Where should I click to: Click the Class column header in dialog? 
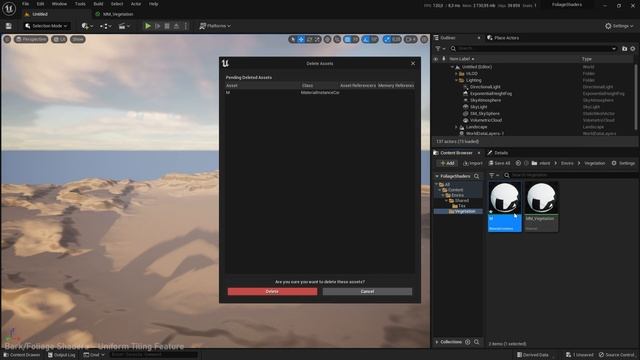(x=320, y=85)
